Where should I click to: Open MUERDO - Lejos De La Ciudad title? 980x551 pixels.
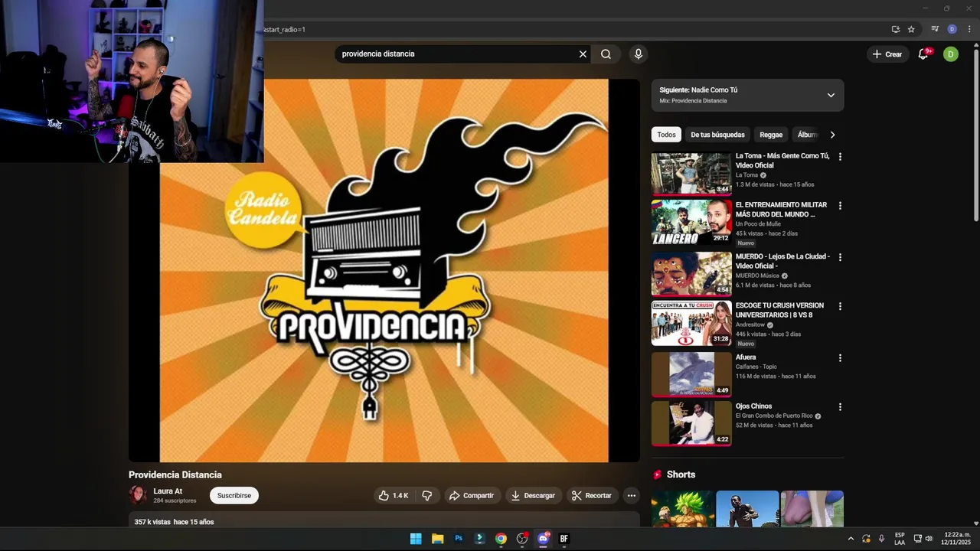pos(782,261)
